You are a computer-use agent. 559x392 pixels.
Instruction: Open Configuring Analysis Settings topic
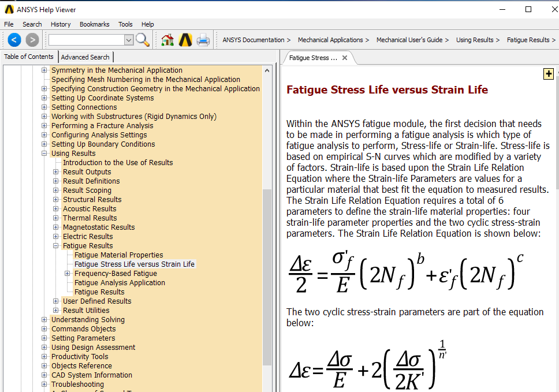(99, 135)
